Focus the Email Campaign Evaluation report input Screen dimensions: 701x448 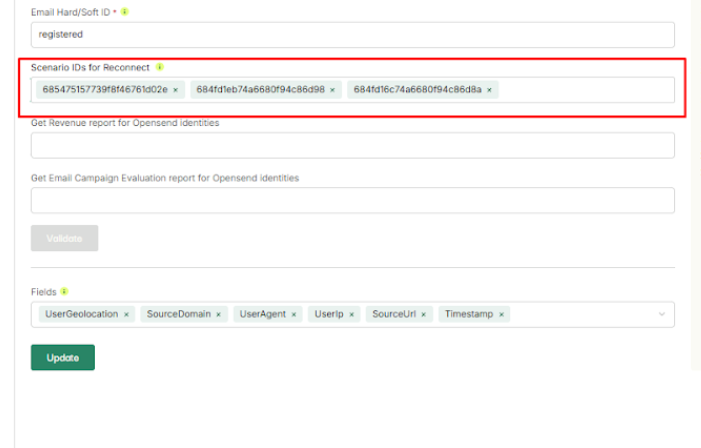click(x=352, y=200)
